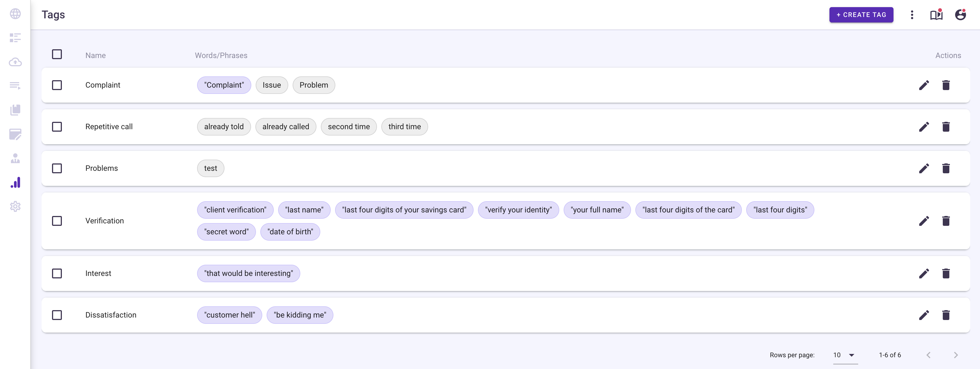Click the globe icon in the sidebar
Viewport: 980px width, 369px height.
click(15, 14)
